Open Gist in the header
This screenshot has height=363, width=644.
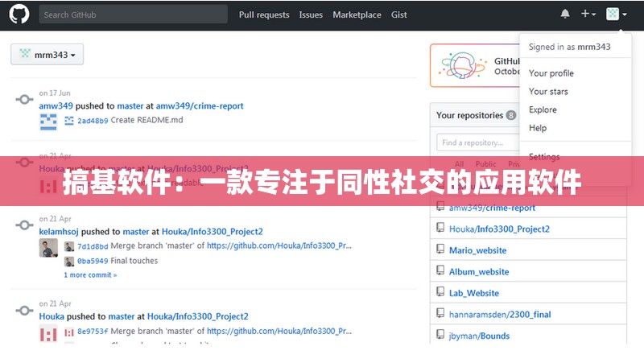pos(398,14)
